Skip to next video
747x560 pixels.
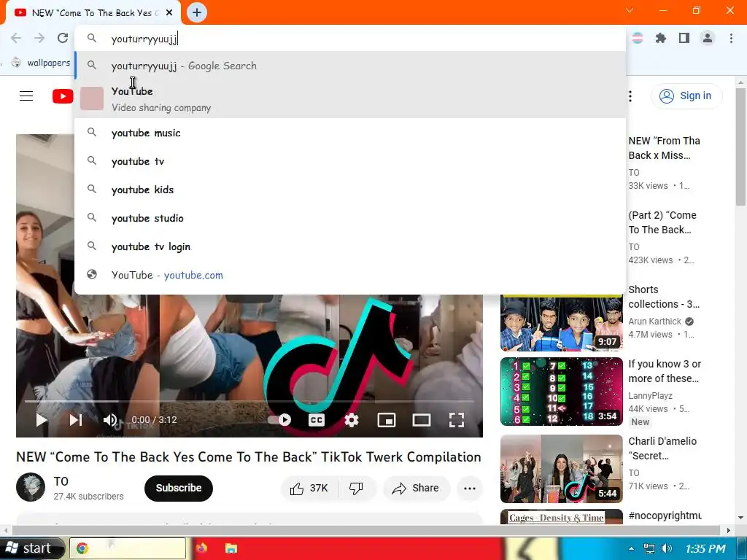76,420
